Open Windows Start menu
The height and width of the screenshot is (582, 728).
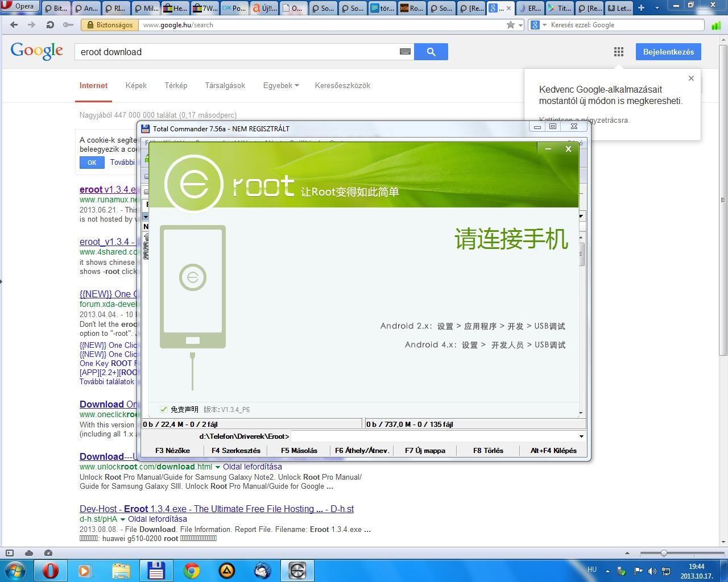point(15,571)
